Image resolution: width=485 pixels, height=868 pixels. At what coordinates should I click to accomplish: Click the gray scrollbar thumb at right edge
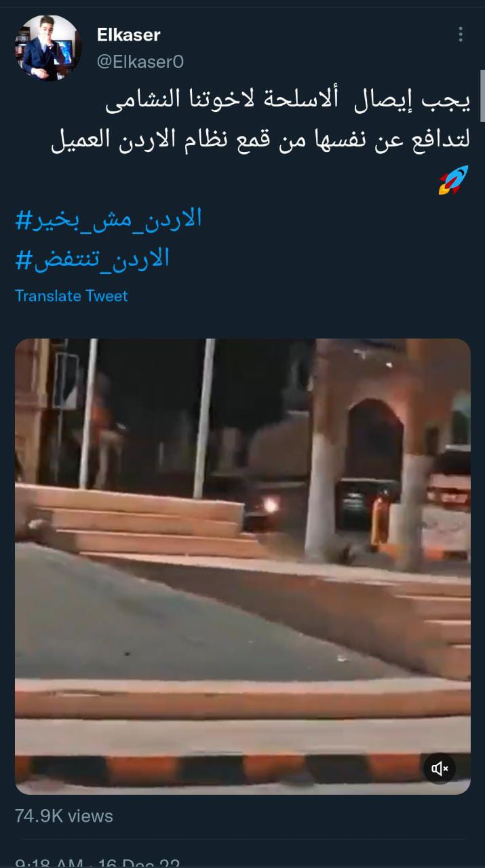(482, 96)
